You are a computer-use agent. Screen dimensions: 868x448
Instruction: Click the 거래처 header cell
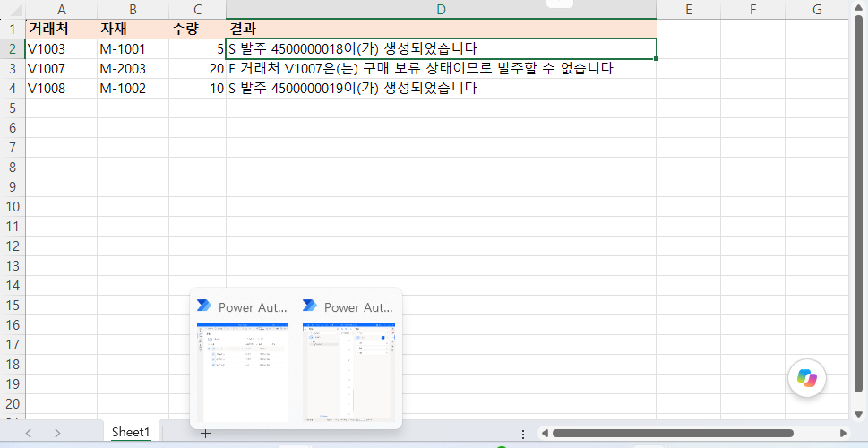(62, 29)
